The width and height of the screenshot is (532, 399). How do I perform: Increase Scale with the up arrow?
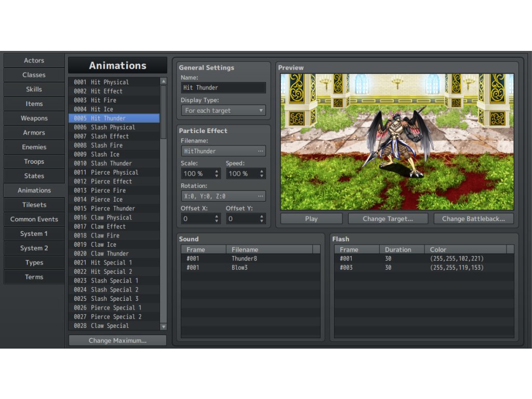click(217, 171)
